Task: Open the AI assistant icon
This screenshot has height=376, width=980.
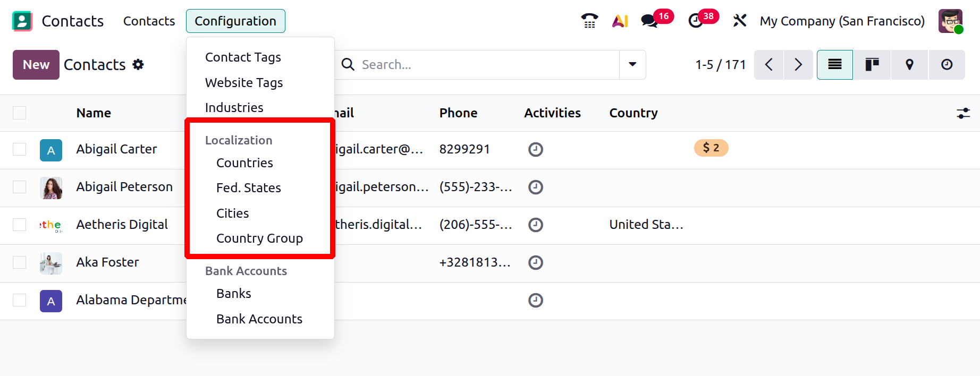Action: pos(620,21)
